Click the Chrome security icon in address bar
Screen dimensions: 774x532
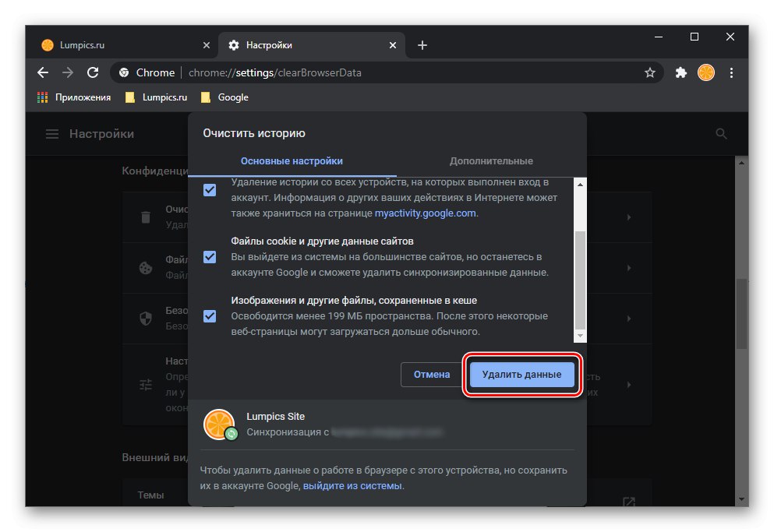click(124, 72)
